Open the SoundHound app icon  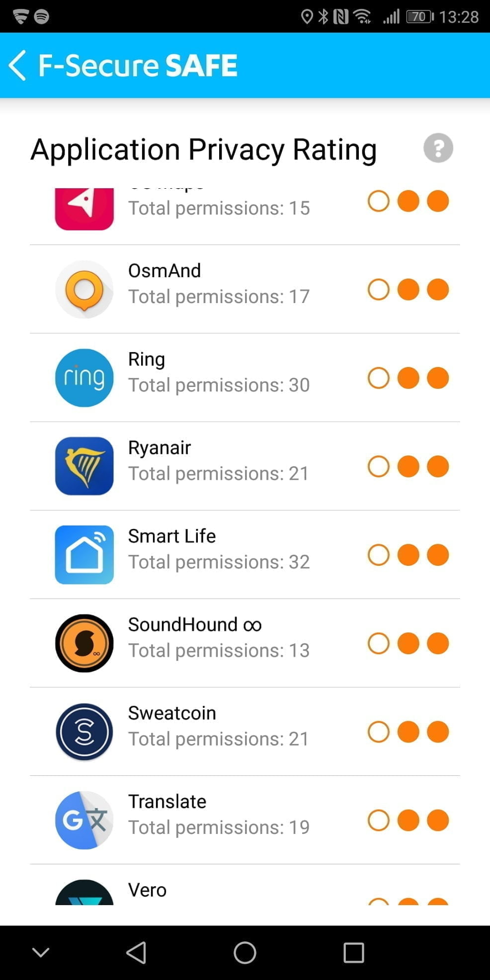[84, 643]
